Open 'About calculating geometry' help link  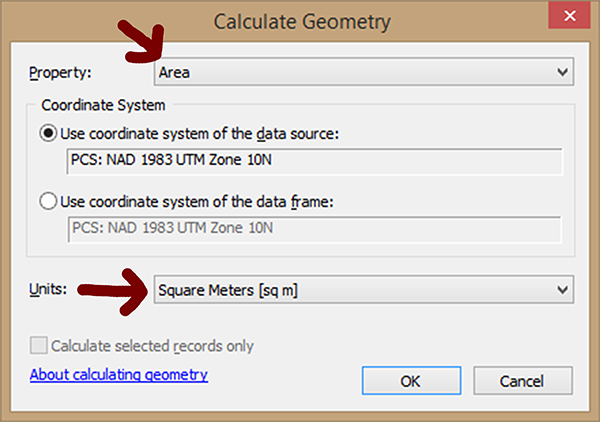point(118,375)
